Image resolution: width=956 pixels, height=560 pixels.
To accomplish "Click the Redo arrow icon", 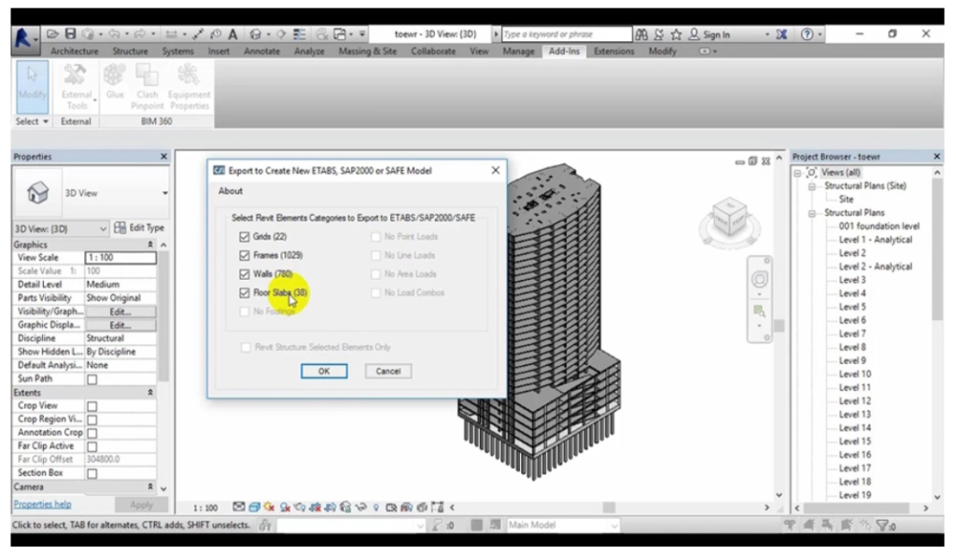I will (140, 35).
